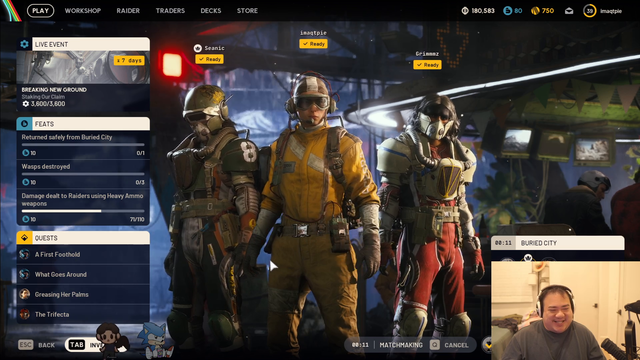
Task: Go BACK using the bottom label
Action: pyautogui.click(x=46, y=345)
